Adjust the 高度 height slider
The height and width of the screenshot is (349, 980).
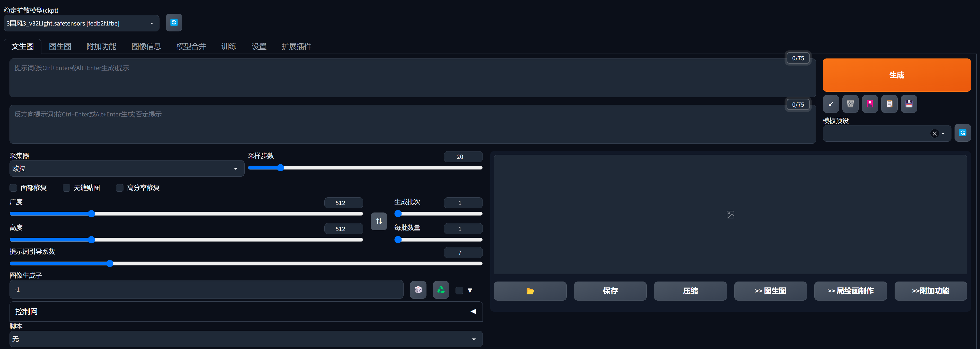(186, 240)
